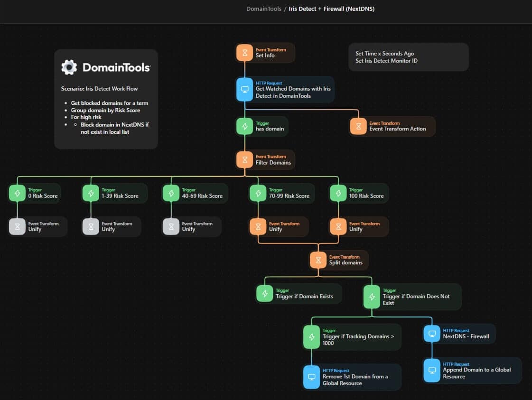Click the Iris Detect + Firewall (NextDNS) title
Image resolution: width=532 pixels, height=400 pixels.
click(x=331, y=9)
